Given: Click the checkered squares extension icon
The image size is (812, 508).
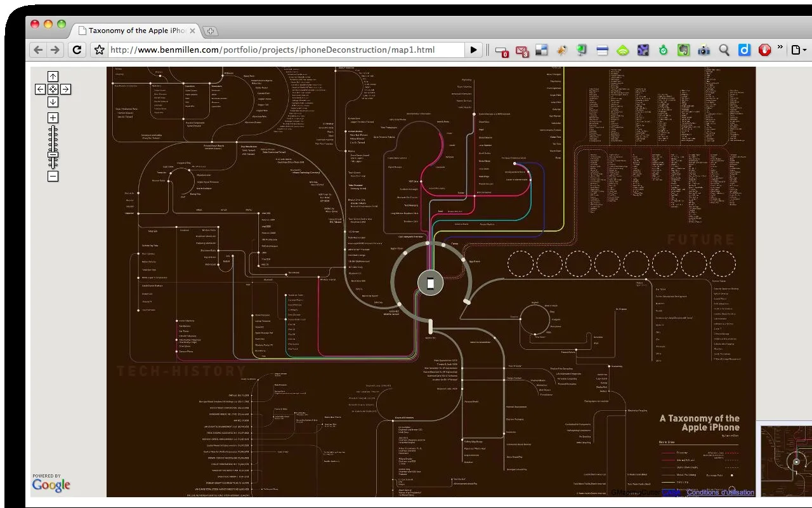Looking at the screenshot, I should coord(541,50).
